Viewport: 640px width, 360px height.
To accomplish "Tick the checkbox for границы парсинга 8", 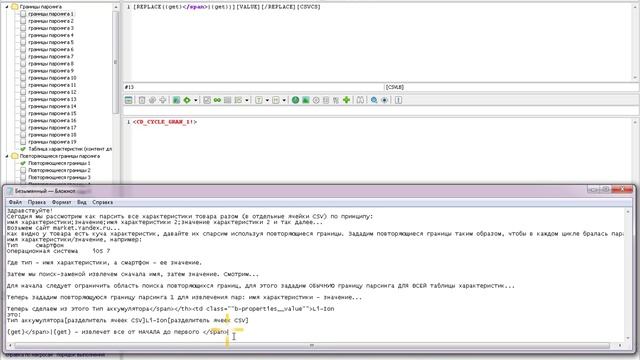I will tap(23, 64).
